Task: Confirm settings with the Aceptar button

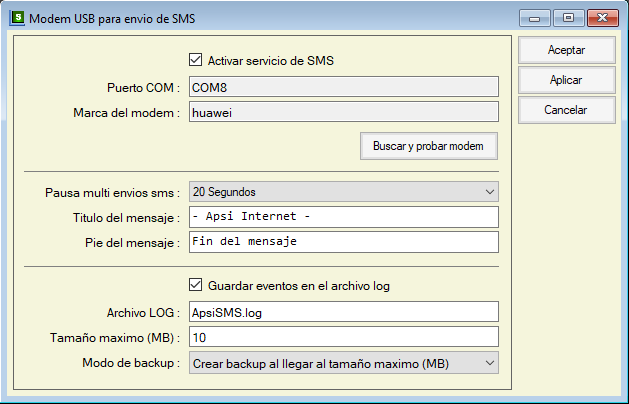Action: (x=566, y=49)
